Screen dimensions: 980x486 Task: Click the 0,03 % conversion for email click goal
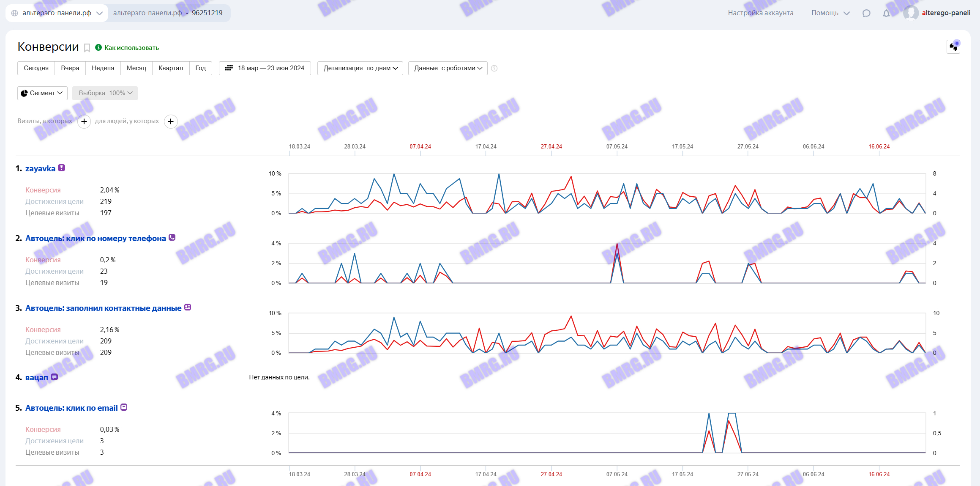(x=109, y=430)
